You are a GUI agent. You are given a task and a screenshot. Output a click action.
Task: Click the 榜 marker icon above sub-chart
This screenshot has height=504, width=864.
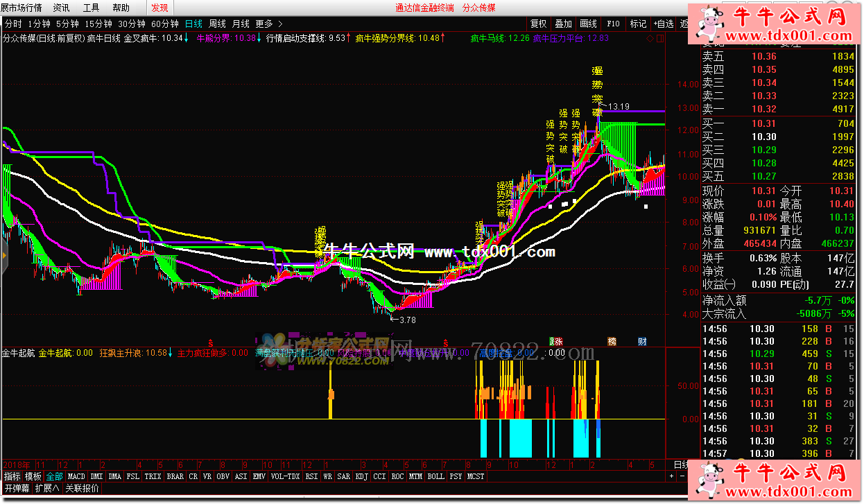point(612,341)
